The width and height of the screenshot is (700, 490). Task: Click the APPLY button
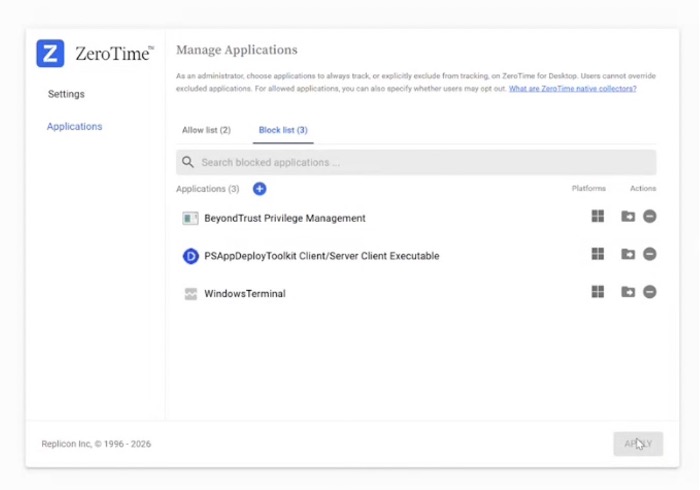click(638, 444)
